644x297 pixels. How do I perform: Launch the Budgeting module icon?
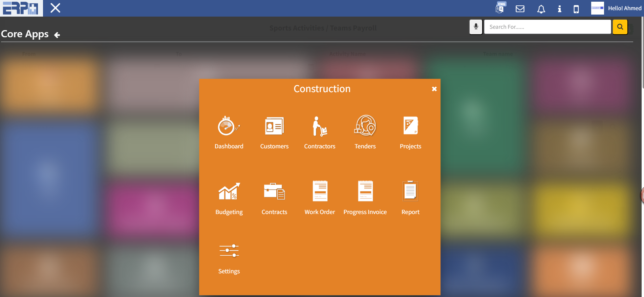click(x=229, y=191)
